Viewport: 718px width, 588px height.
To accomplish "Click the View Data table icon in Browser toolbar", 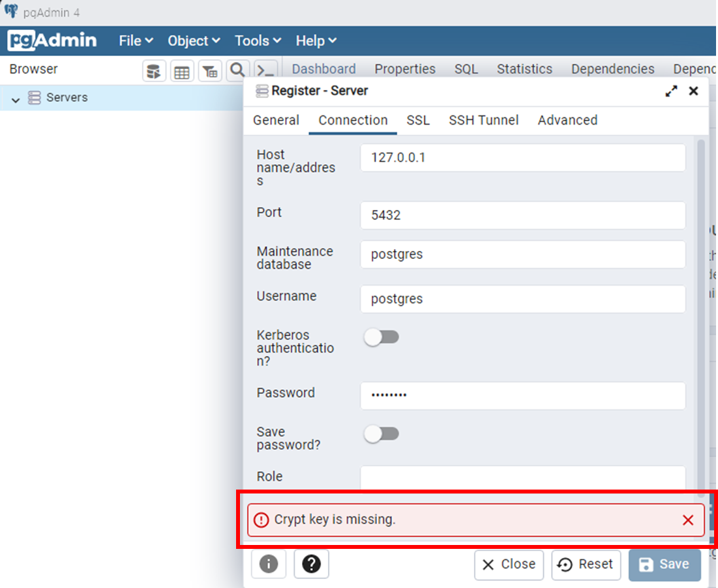I will click(x=182, y=72).
